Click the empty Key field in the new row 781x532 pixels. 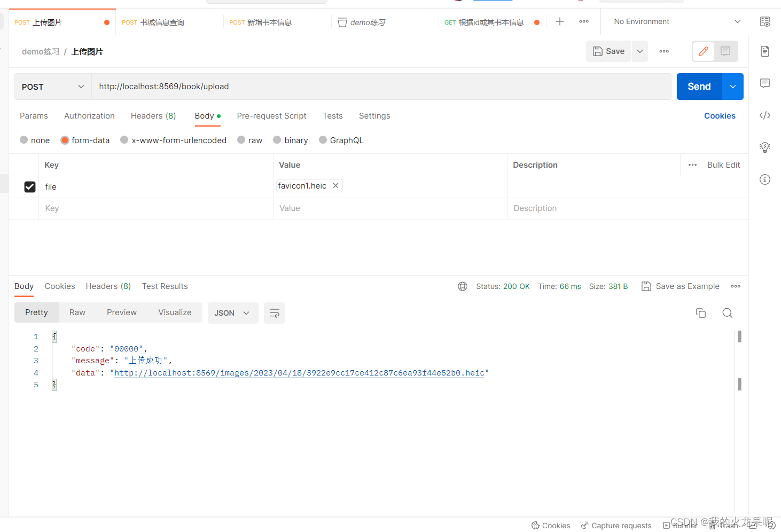click(x=156, y=208)
